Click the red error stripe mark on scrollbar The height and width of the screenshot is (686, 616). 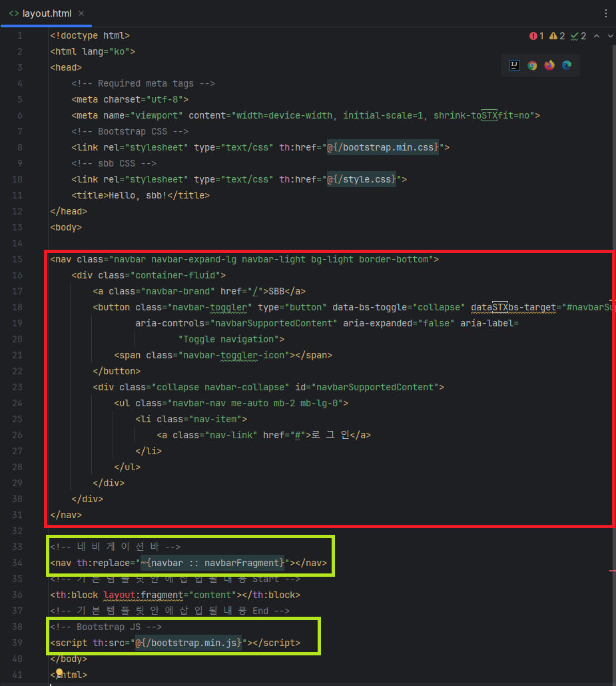[x=613, y=571]
